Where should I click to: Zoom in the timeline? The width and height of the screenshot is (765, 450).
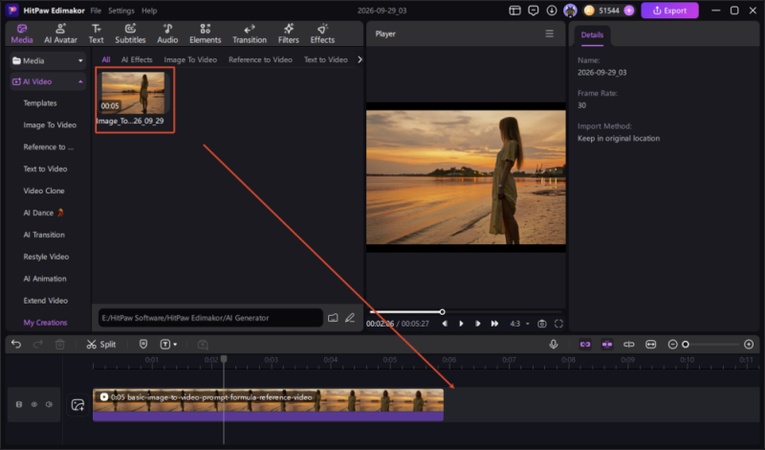749,344
